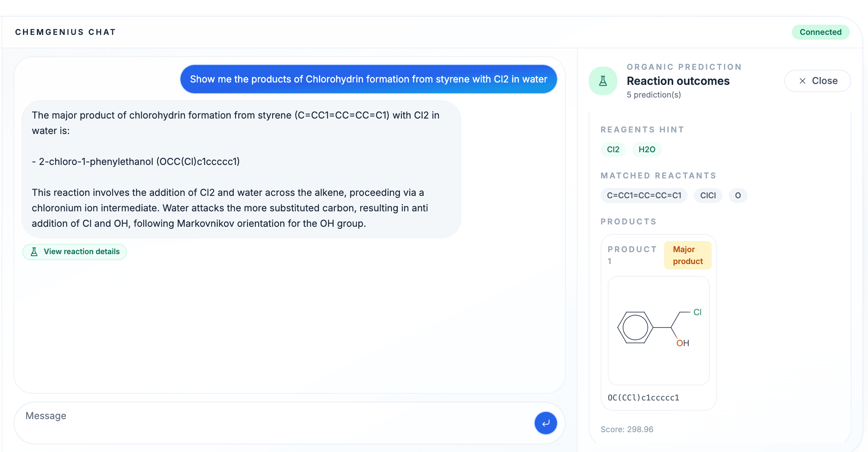868x452 pixels.
Task: Click the flask icon on View reaction details
Action: tap(34, 251)
